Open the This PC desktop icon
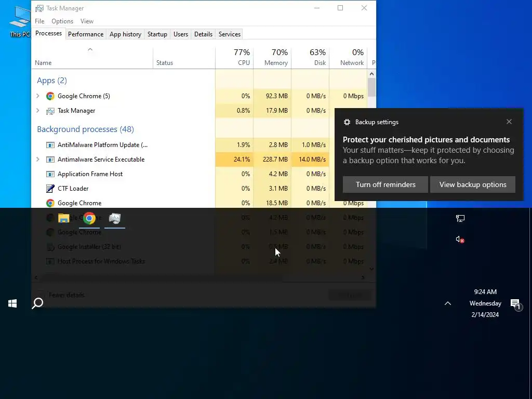The image size is (532, 399). (x=19, y=21)
